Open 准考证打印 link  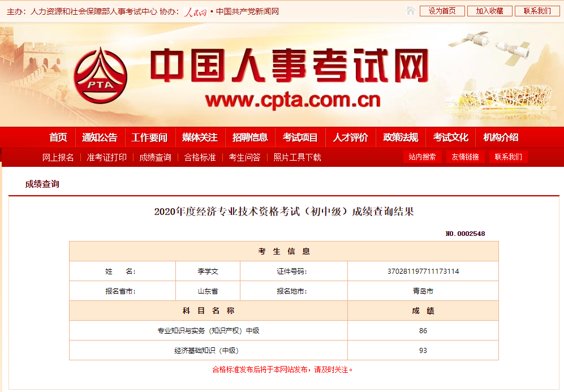click(106, 157)
